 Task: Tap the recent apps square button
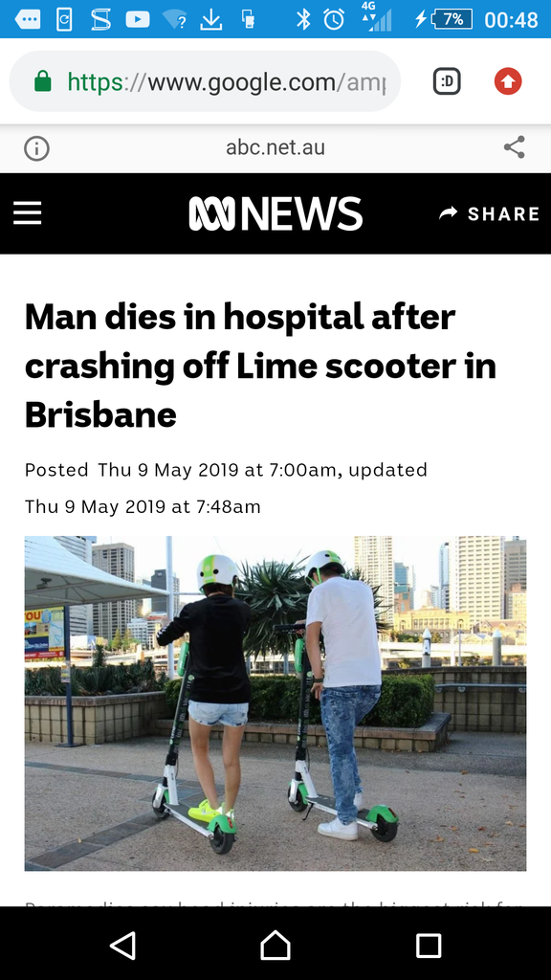tap(429, 946)
